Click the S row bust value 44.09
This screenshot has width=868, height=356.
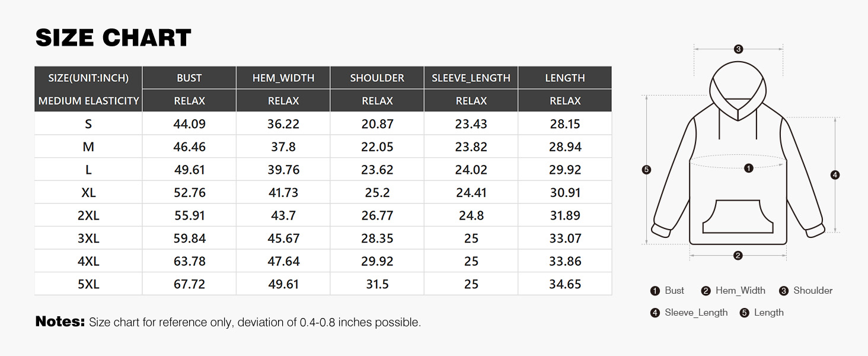point(189,124)
